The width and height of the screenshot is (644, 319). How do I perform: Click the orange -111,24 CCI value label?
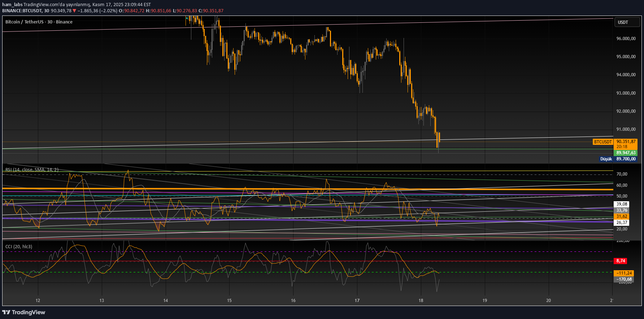pyautogui.click(x=624, y=273)
